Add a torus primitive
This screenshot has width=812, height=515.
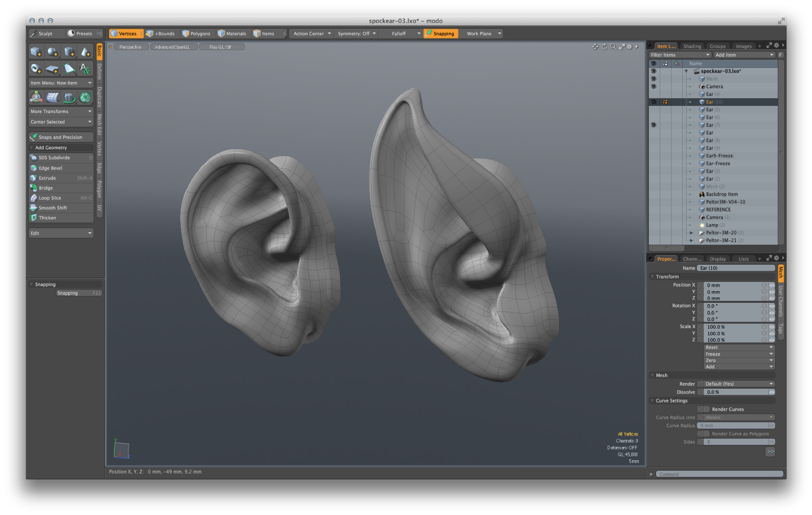pos(36,68)
